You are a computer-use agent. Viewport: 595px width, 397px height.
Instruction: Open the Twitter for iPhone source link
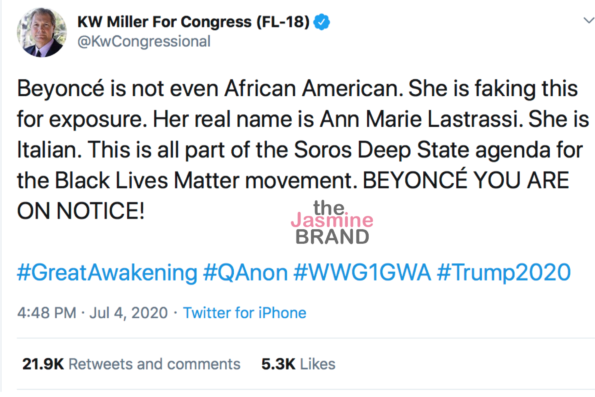pos(245,313)
